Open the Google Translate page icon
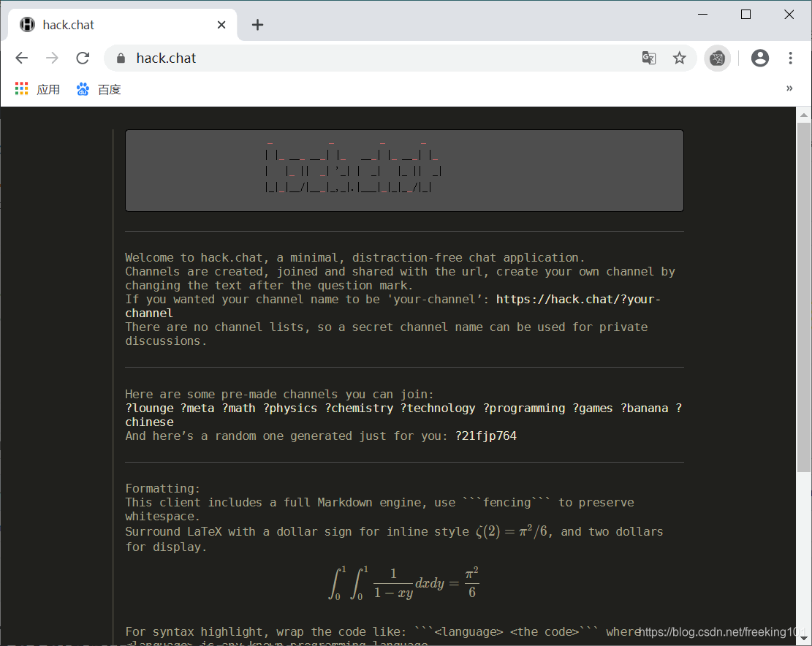This screenshot has width=812, height=646. coord(649,58)
